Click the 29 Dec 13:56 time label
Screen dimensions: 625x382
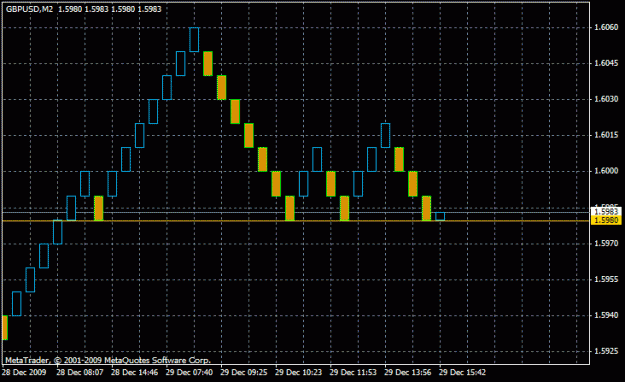407,372
